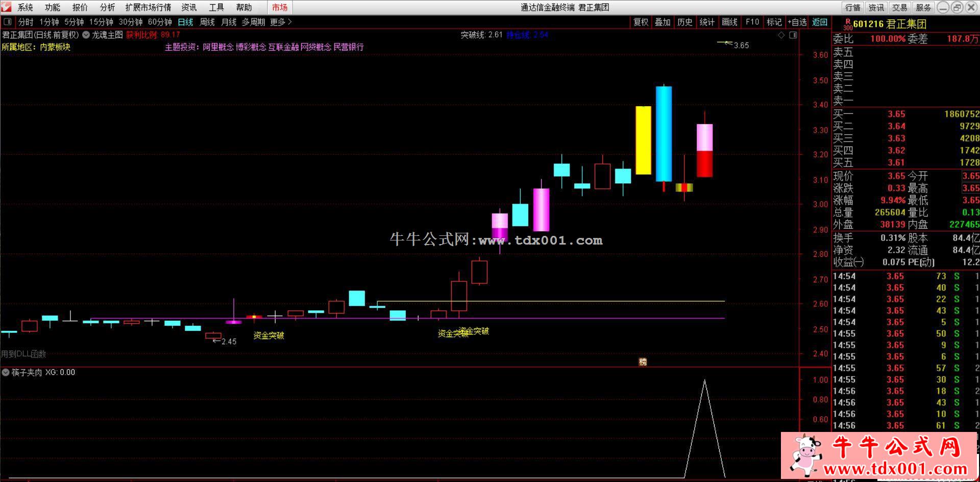Click the 互联金融 theme link

(x=283, y=47)
